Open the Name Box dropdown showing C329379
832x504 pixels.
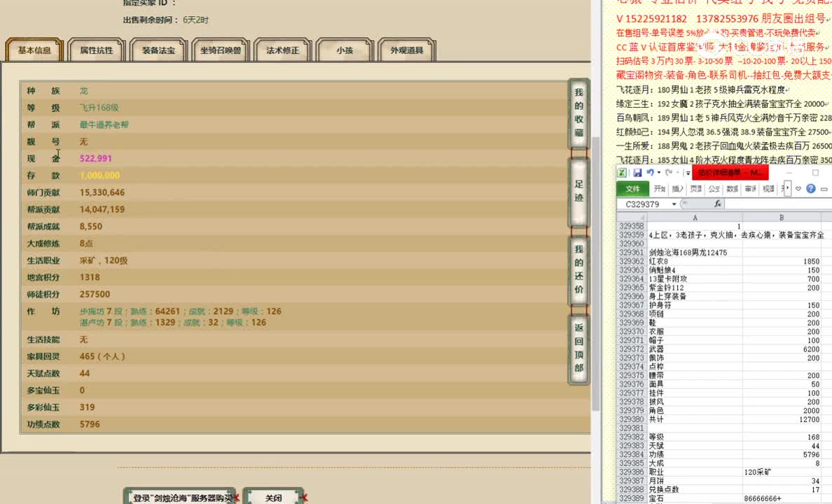674,203
